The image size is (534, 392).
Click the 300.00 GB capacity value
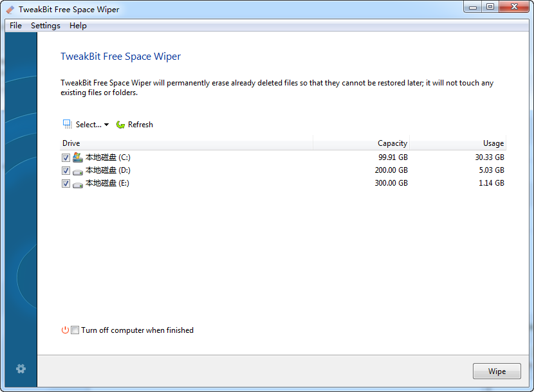[391, 183]
